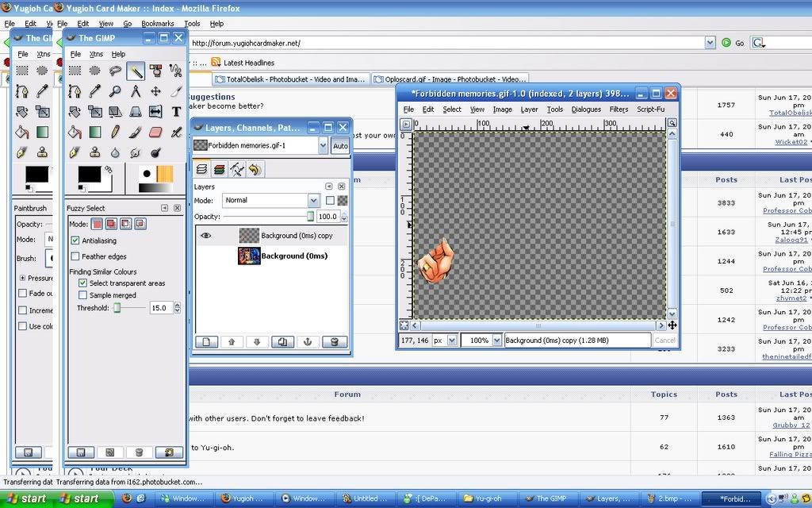Open the layer Mode Normal dropdown
Image resolution: width=812 pixels, height=508 pixels.
coord(313,200)
